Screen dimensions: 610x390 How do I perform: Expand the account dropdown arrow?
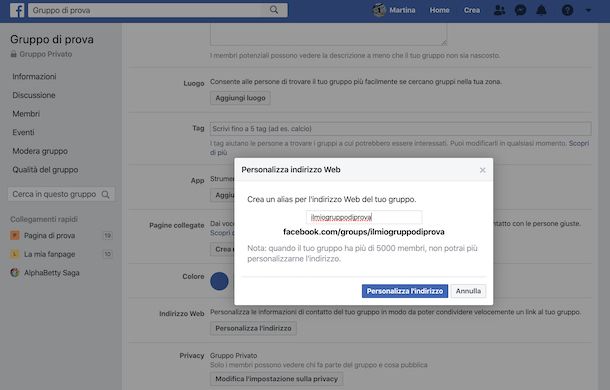(588, 11)
